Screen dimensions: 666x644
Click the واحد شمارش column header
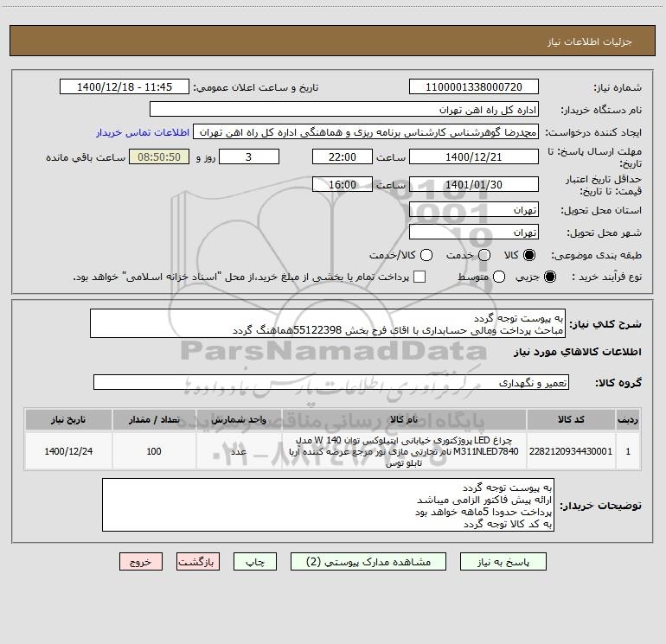pyautogui.click(x=239, y=419)
